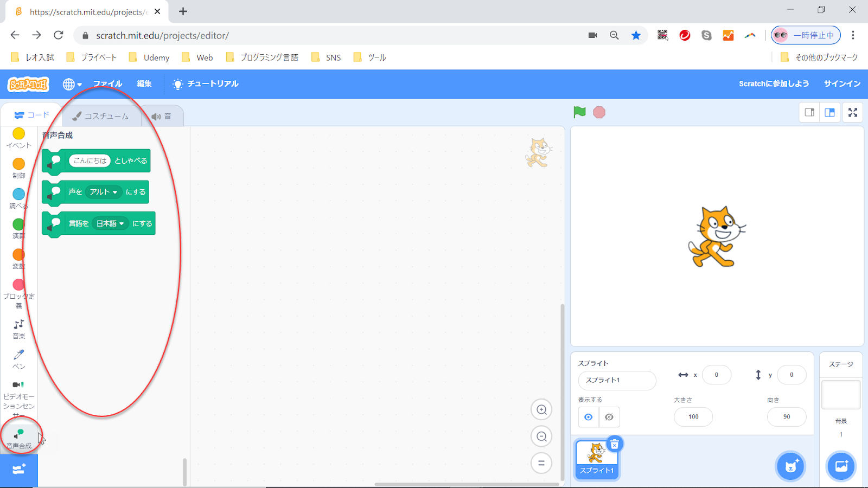Zoom out the code workspace

pyautogui.click(x=541, y=436)
